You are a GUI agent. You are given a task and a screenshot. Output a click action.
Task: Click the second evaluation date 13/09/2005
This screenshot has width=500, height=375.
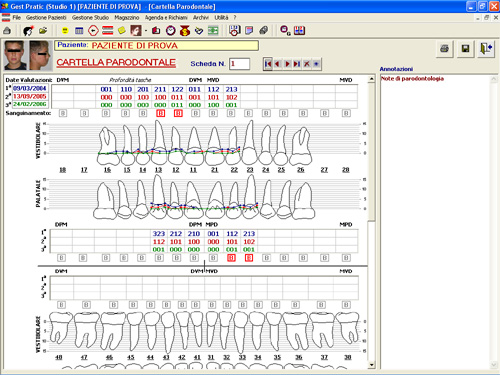click(30, 96)
